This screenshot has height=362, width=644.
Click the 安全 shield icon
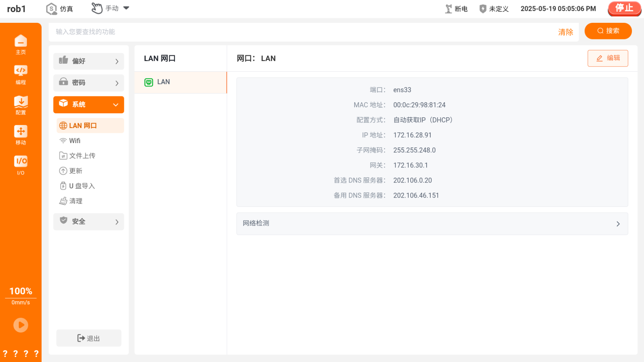coord(64,220)
